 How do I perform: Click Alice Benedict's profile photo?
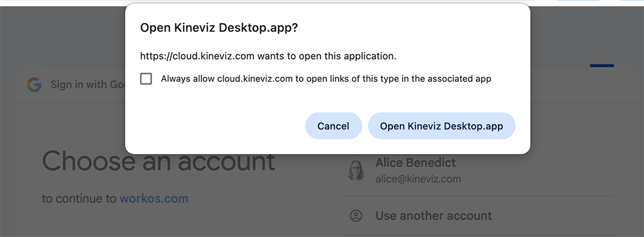[x=355, y=170]
